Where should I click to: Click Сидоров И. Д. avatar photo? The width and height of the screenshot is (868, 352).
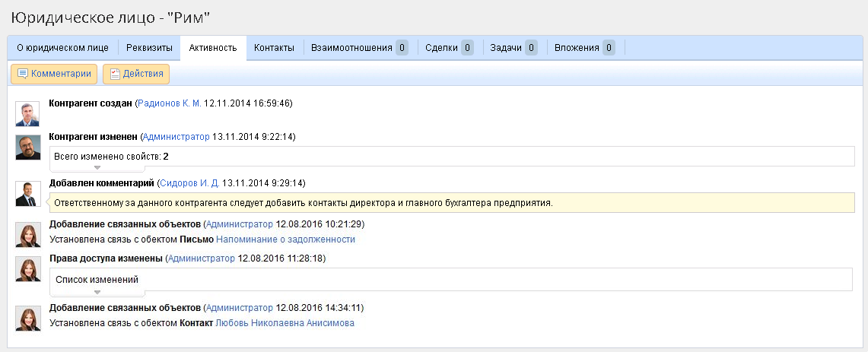[28, 194]
